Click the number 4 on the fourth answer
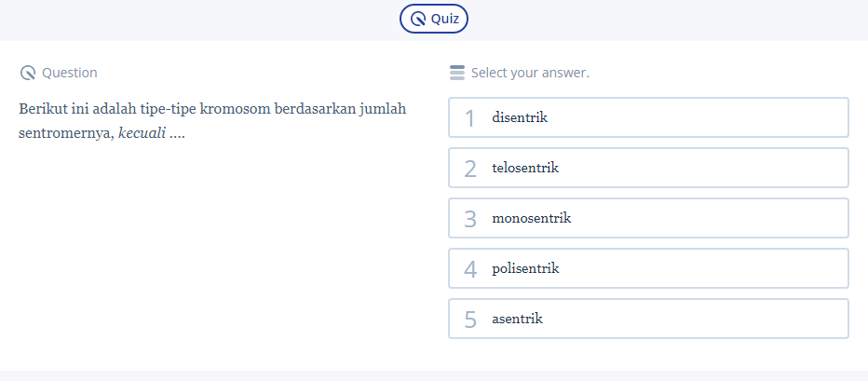Screen dimensions: 868x381 click(x=470, y=269)
